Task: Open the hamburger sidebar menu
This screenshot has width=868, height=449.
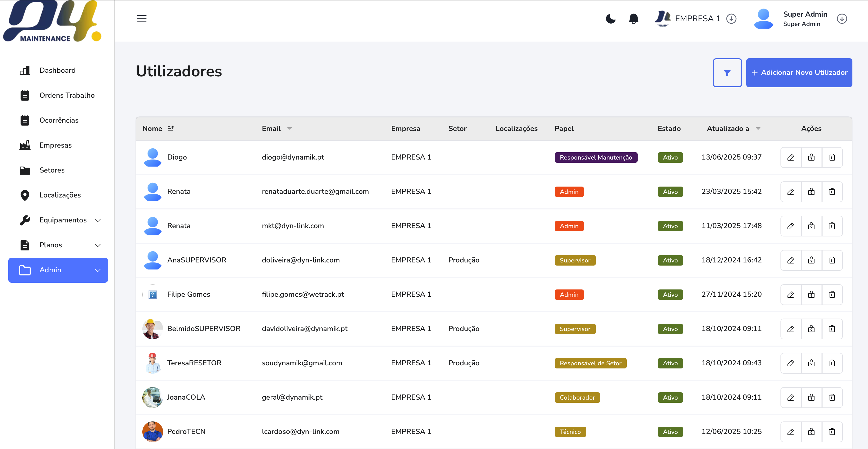Action: [142, 18]
